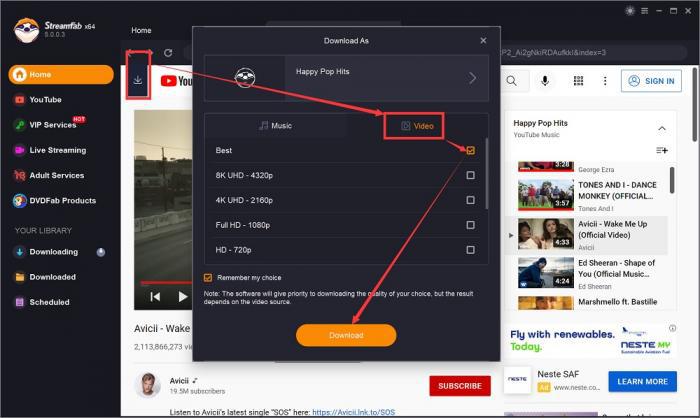The height and width of the screenshot is (418, 700).
Task: Reload the page with the refresh icon
Action: (x=168, y=53)
